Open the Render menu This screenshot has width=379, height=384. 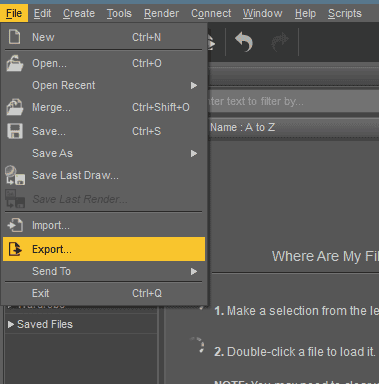coord(161,13)
